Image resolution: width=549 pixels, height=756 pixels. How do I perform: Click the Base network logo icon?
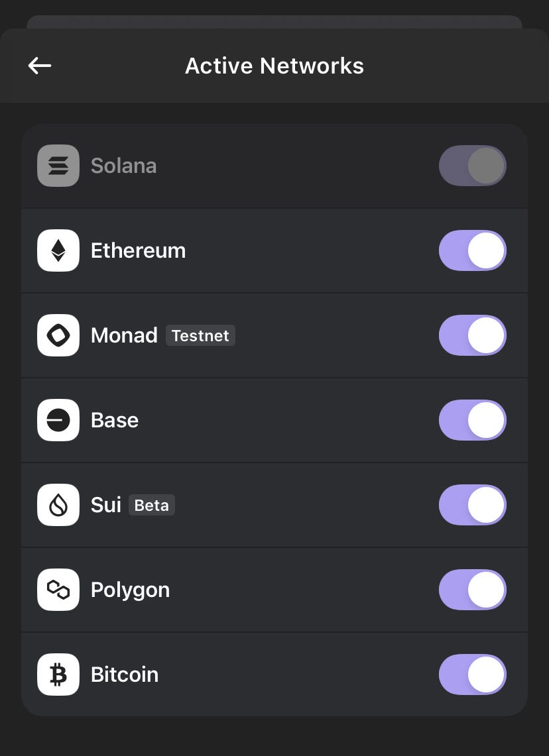pos(58,420)
